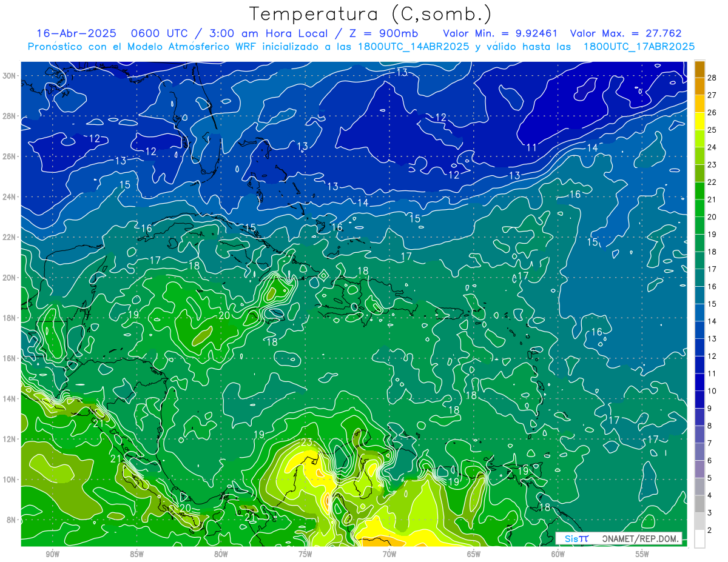Click the "28N" latitude axis label
Viewport: 728px width, 562px height.
click(10, 116)
